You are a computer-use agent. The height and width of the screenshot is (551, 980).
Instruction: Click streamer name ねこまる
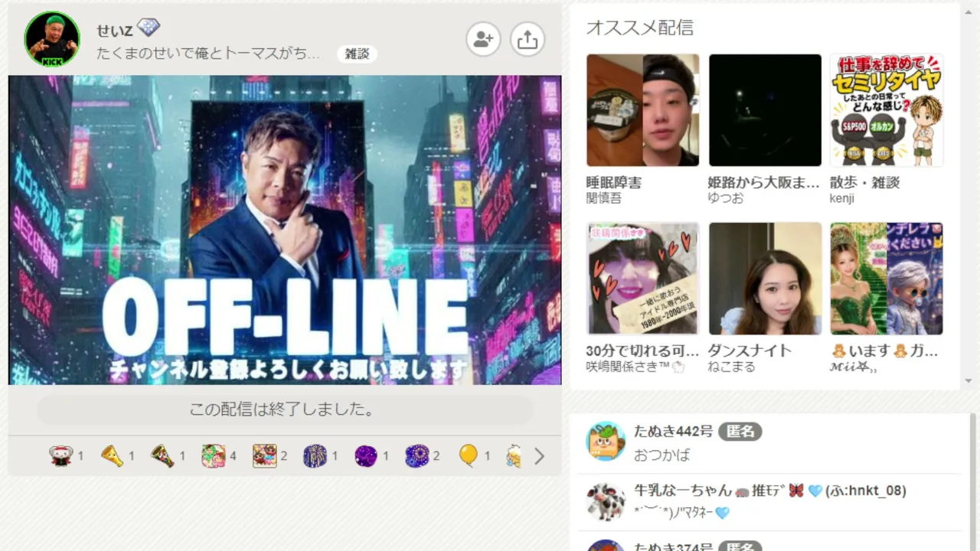click(732, 367)
